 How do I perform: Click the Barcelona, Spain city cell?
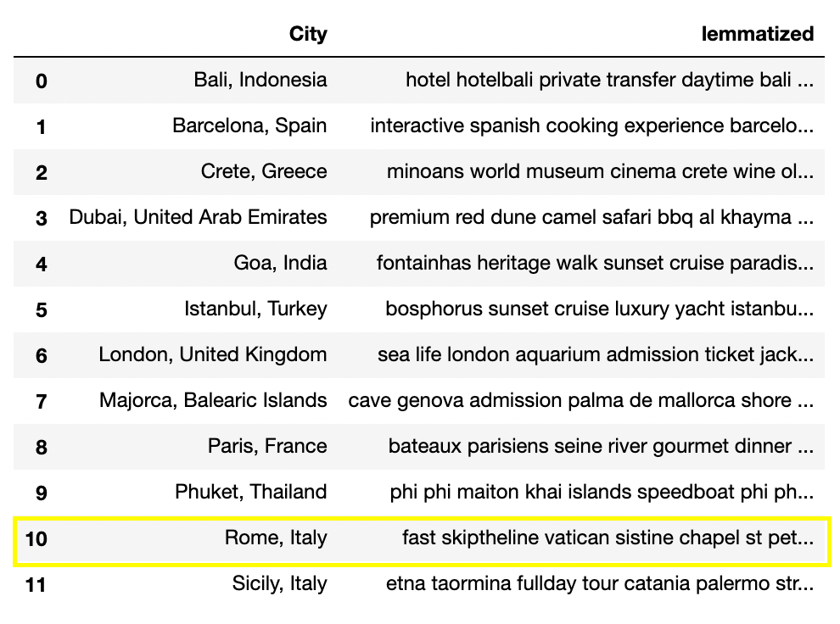(249, 125)
